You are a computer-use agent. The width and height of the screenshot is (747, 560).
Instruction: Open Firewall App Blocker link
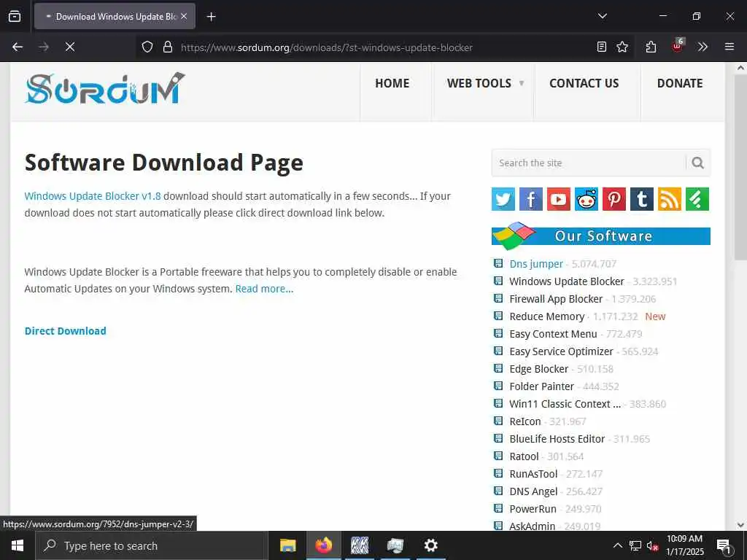[556, 299]
